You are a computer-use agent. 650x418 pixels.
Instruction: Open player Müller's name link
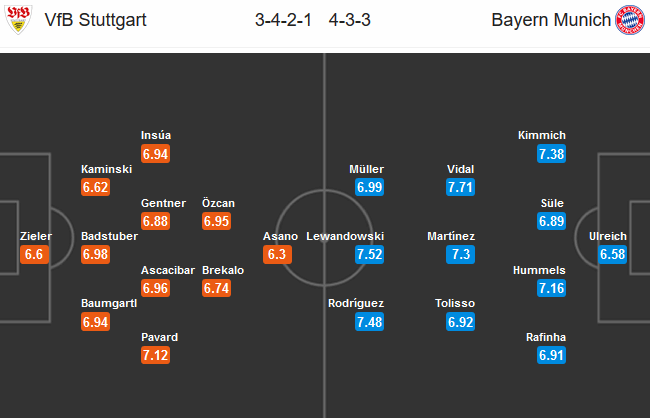click(366, 169)
